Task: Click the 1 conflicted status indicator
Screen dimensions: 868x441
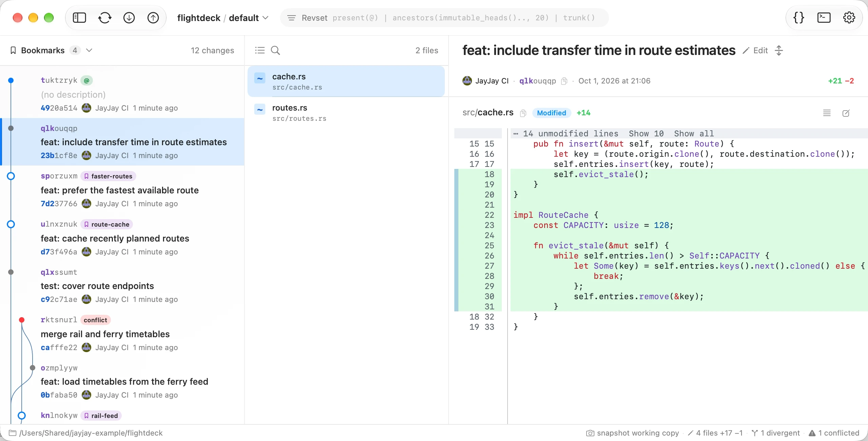Action: [x=834, y=433]
